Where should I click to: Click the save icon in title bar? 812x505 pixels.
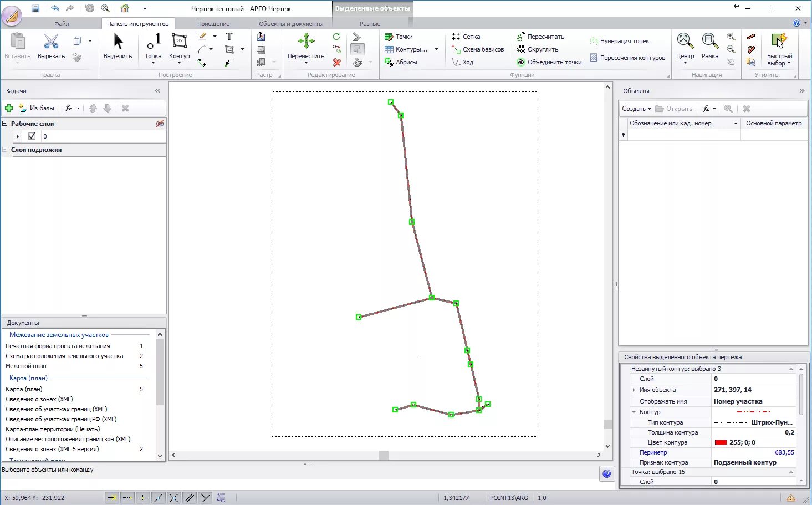[35, 8]
